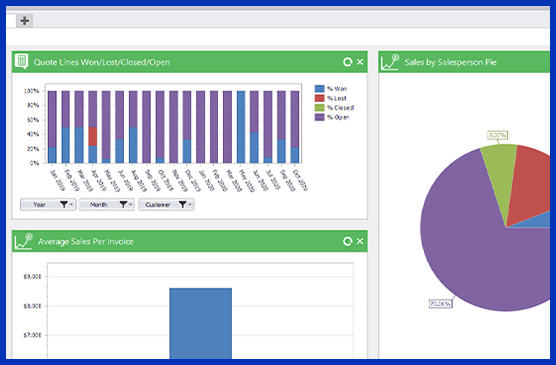Click the Sales by Salesperson Pie chart icon
Image resolution: width=556 pixels, height=365 pixels.
point(390,62)
